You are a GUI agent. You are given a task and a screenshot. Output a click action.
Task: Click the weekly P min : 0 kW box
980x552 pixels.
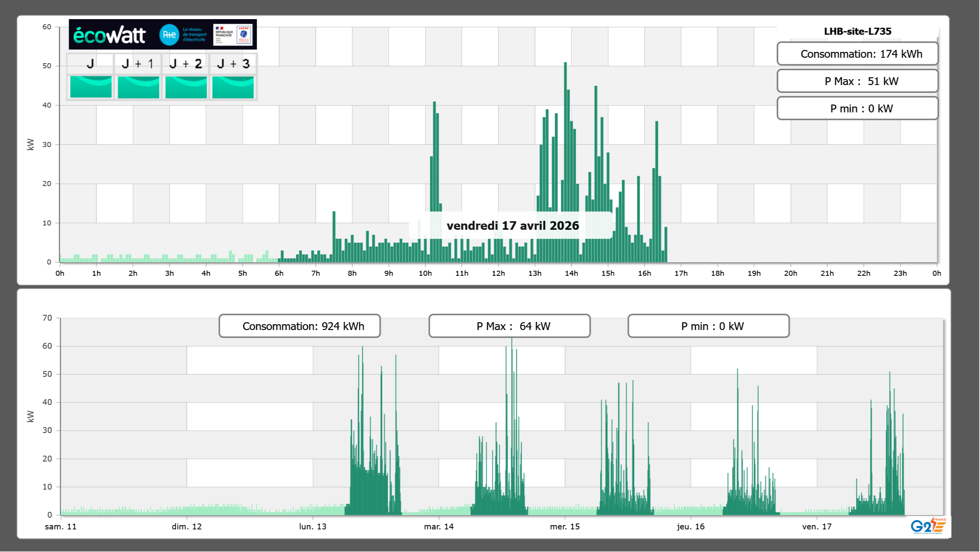click(x=708, y=326)
